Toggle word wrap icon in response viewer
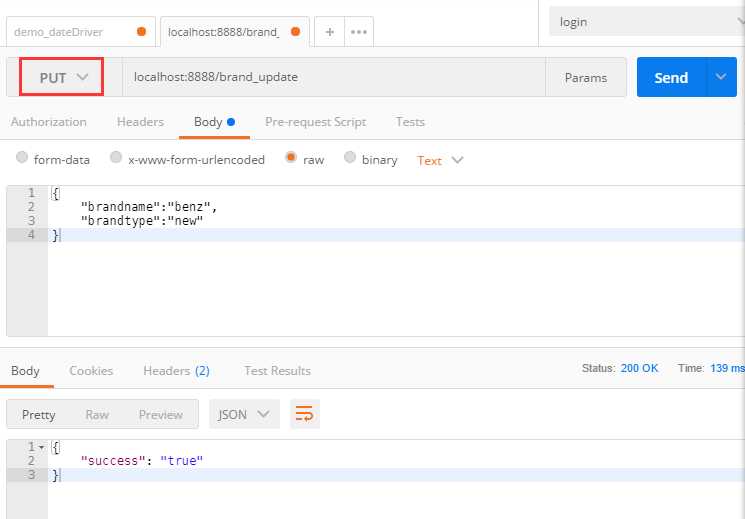745x519 pixels. (305, 414)
